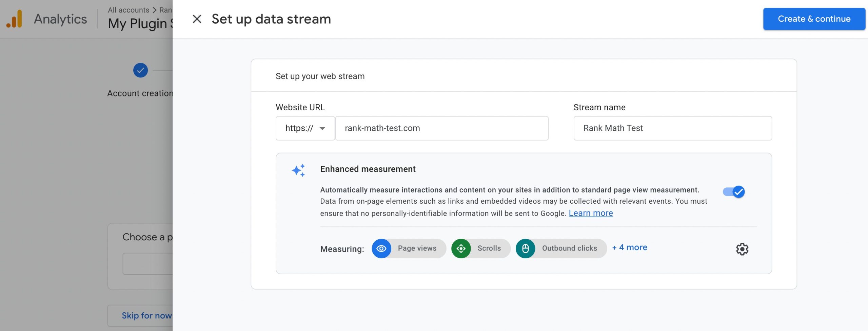Click the Page views label
The image size is (868, 331).
(x=417, y=248)
